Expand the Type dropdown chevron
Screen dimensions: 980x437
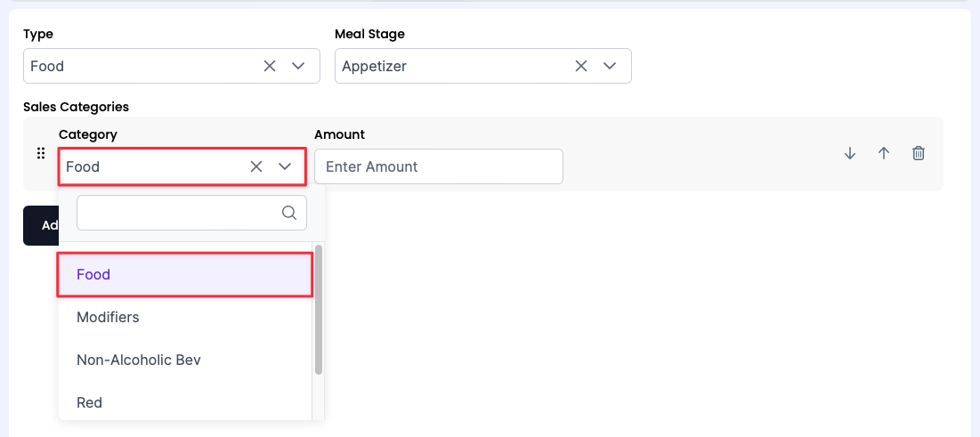(x=298, y=66)
